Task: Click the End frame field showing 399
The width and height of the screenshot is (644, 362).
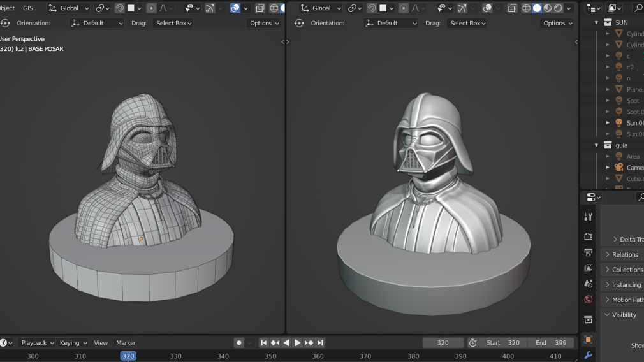Action: coord(550,343)
